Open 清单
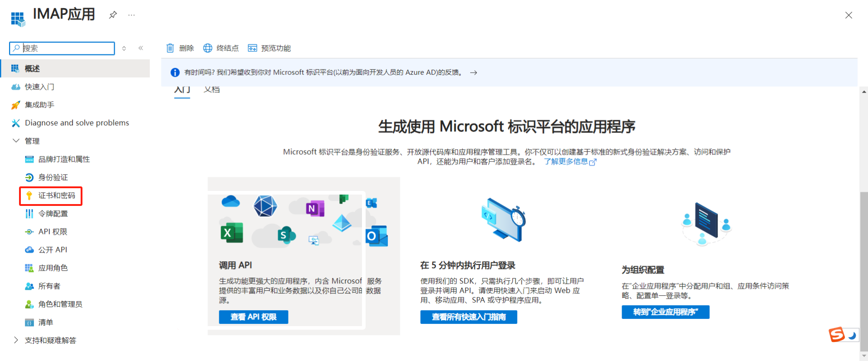 tap(46, 322)
